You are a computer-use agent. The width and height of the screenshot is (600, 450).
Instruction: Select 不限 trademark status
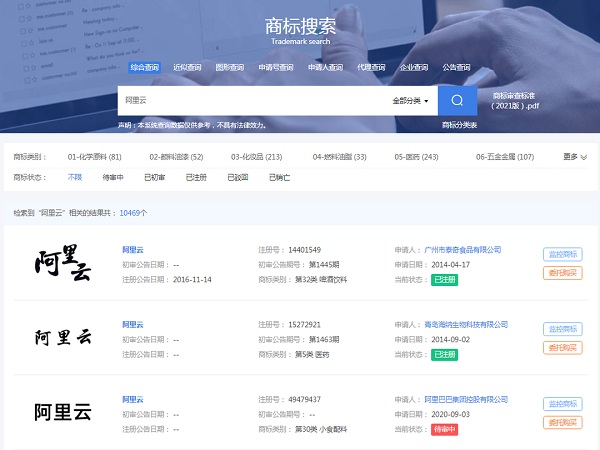tap(75, 177)
